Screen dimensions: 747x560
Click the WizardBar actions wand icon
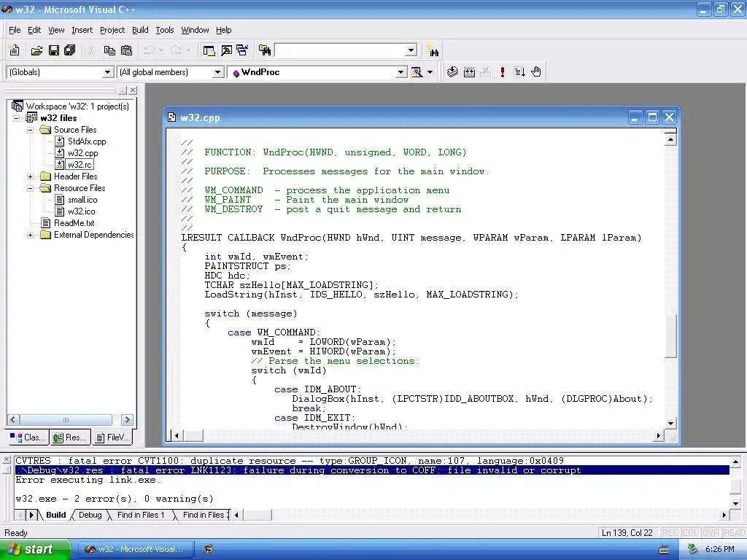[417, 72]
